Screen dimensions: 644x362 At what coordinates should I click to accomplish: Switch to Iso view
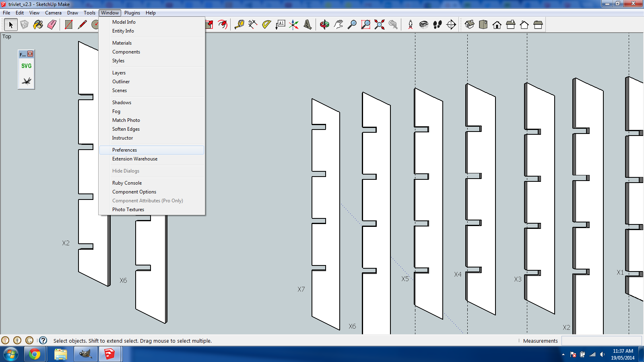pos(469,25)
